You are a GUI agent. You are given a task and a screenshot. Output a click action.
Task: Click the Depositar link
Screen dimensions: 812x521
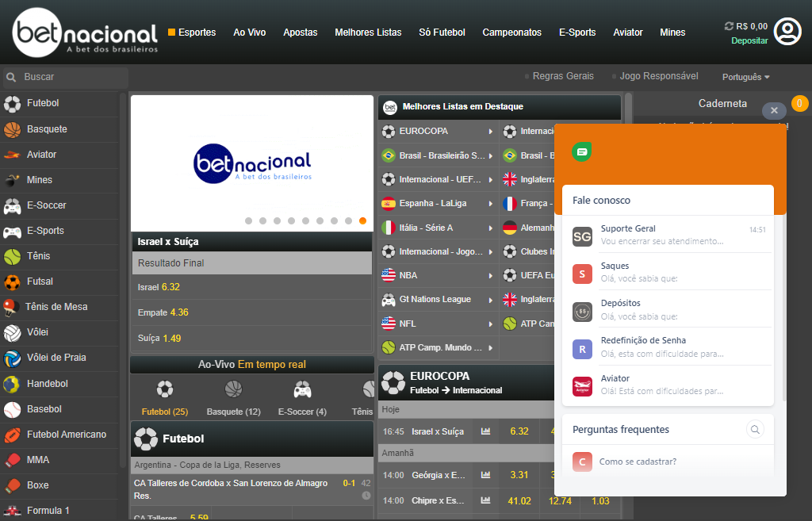749,40
